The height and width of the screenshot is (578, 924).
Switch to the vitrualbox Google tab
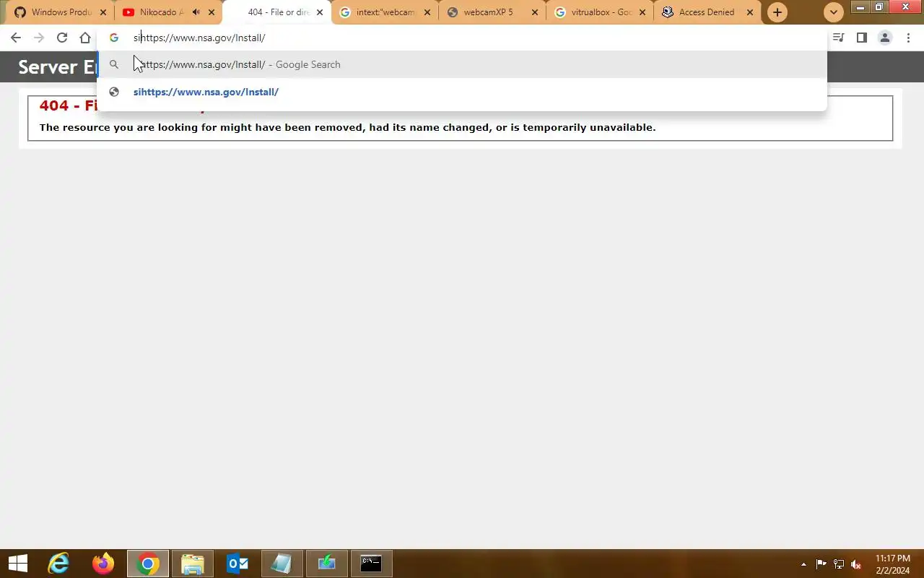point(601,12)
